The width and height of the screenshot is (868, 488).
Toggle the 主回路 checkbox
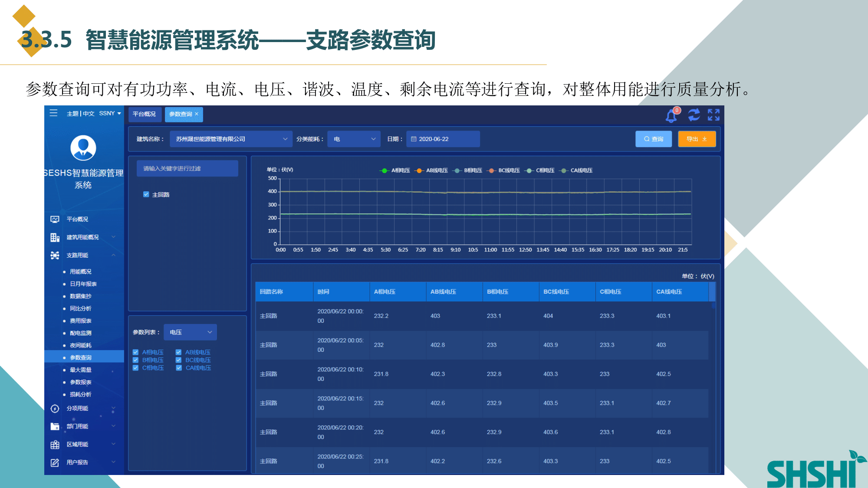pos(146,194)
